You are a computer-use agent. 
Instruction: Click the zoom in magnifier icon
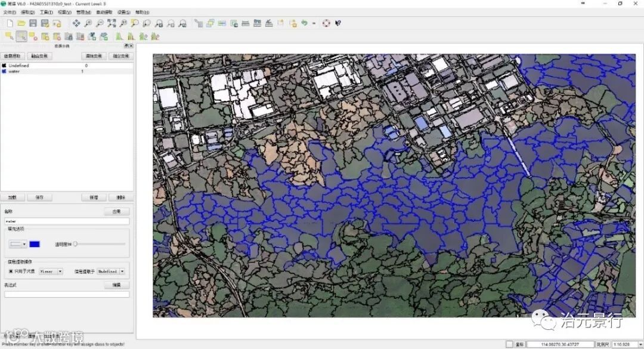click(x=88, y=23)
